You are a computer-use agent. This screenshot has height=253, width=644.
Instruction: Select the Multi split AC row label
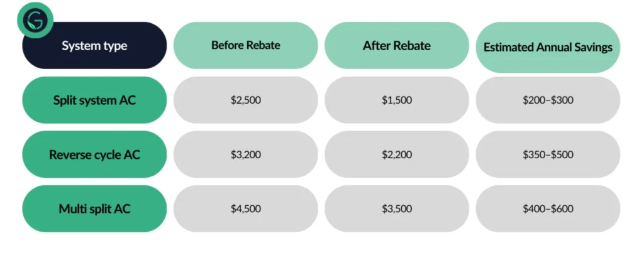94,208
